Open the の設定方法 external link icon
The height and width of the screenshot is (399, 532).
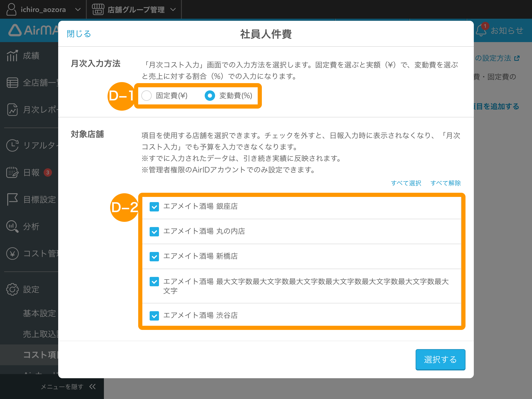(x=517, y=58)
